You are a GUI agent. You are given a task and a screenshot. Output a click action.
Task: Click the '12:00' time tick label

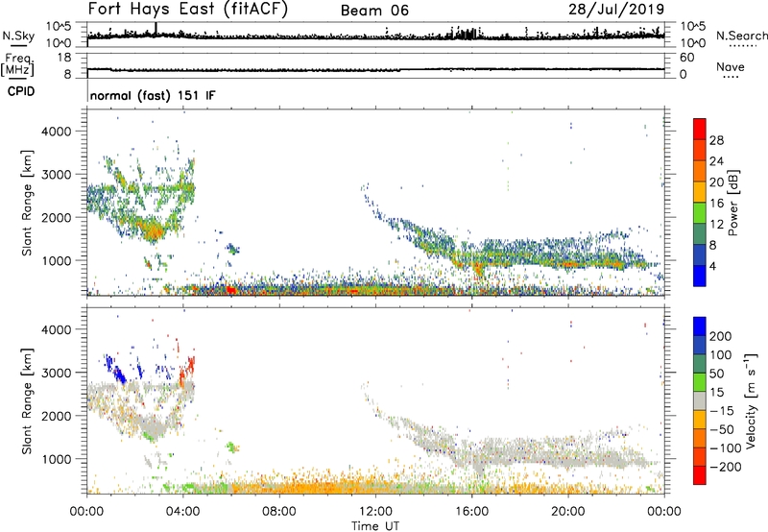click(x=375, y=512)
